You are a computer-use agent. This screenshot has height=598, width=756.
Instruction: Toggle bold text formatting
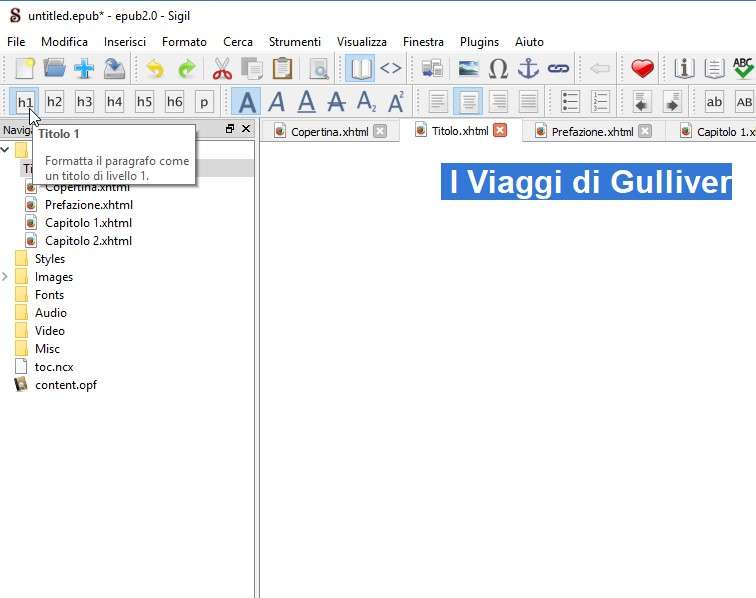click(x=246, y=102)
